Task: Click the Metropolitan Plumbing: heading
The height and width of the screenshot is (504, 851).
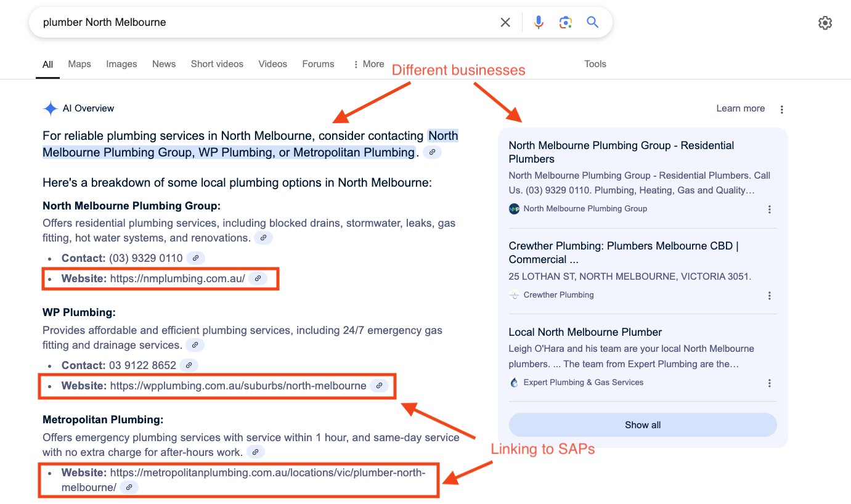Action: (x=103, y=420)
